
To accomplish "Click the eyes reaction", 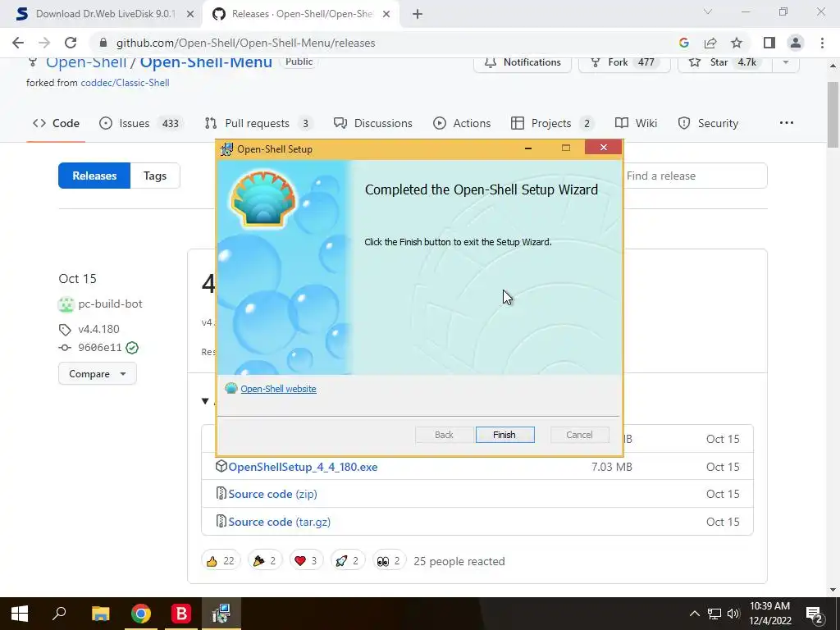I will point(389,561).
